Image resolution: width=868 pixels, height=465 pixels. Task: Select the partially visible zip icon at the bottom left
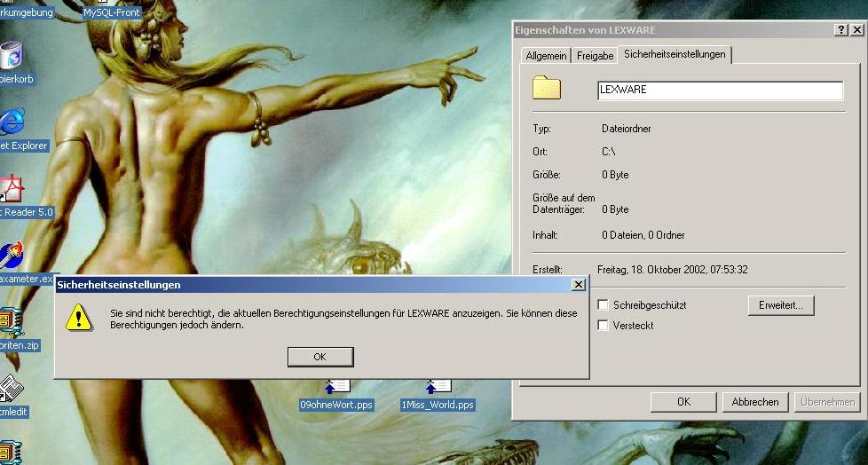click(11, 453)
